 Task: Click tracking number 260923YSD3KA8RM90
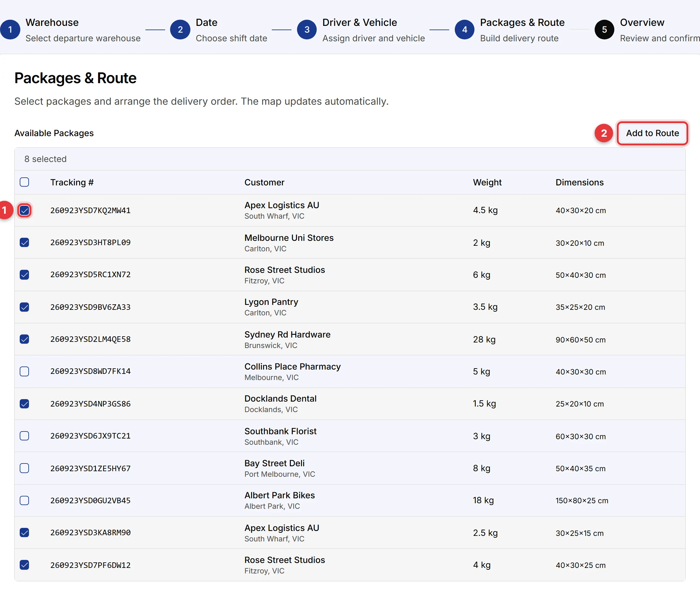tap(90, 532)
